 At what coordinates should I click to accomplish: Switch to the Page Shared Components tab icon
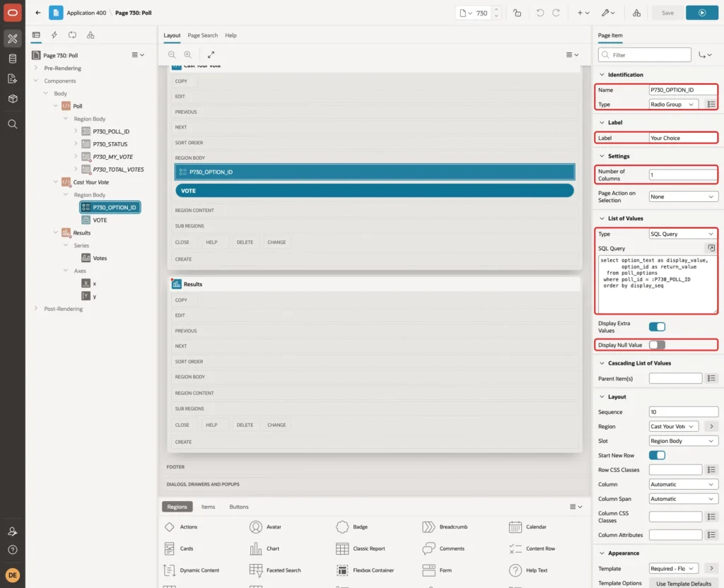[90, 35]
